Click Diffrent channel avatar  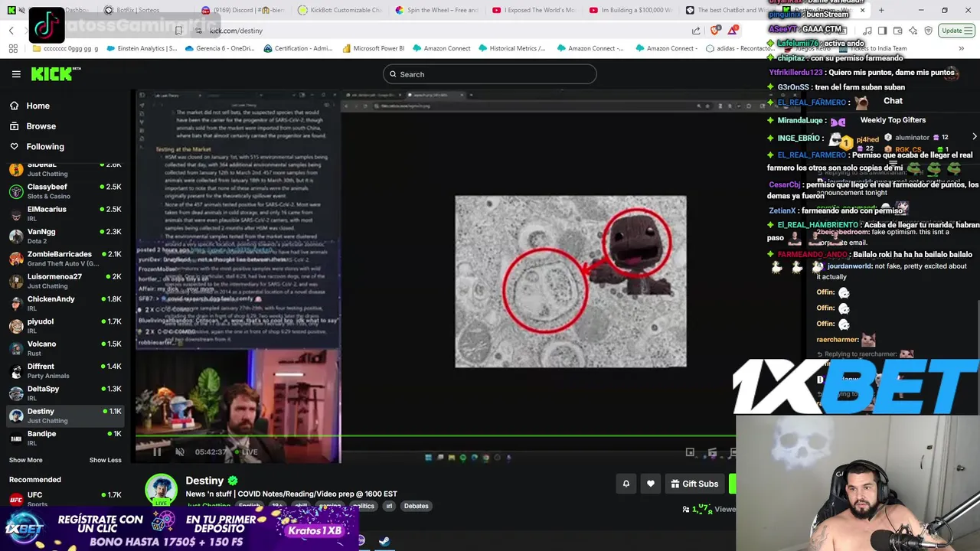click(16, 371)
